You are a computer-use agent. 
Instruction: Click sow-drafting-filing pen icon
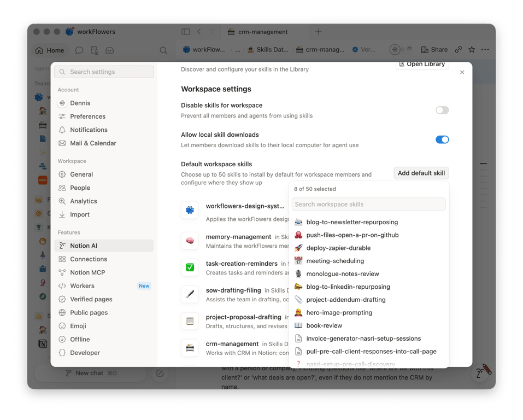pos(190,294)
